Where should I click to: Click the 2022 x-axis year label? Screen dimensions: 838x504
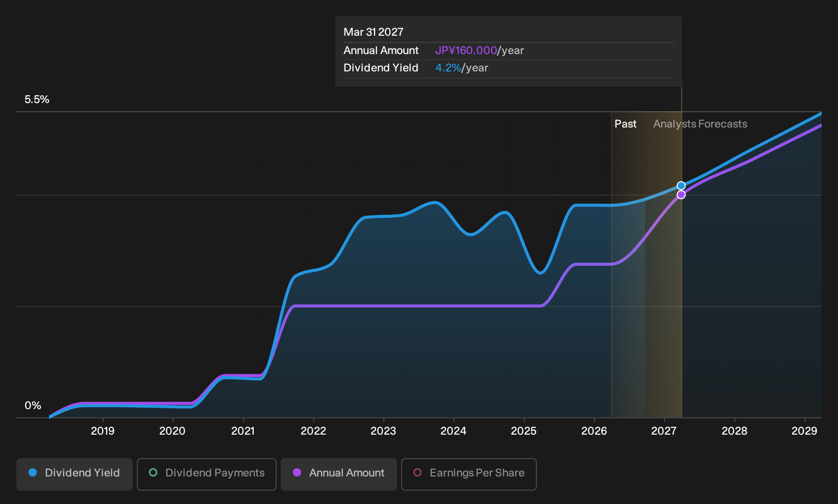(x=313, y=431)
